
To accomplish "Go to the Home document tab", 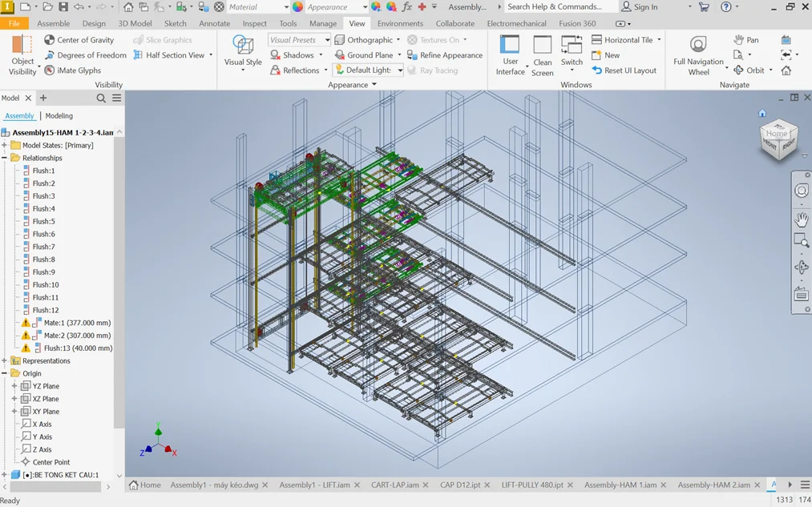I will (145, 485).
